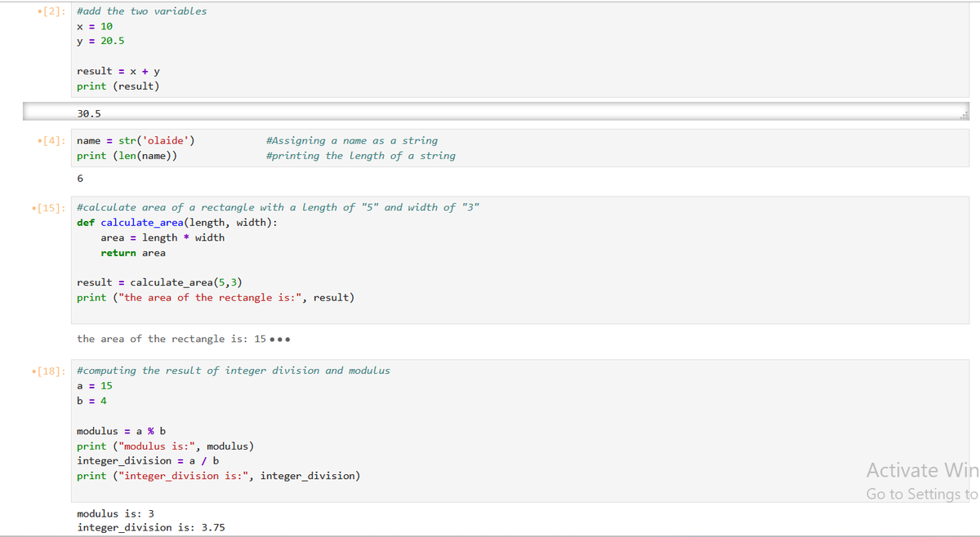Screen dimensions: 980x537
Task: Click the line "name = str('olaide')"
Action: 136,141
